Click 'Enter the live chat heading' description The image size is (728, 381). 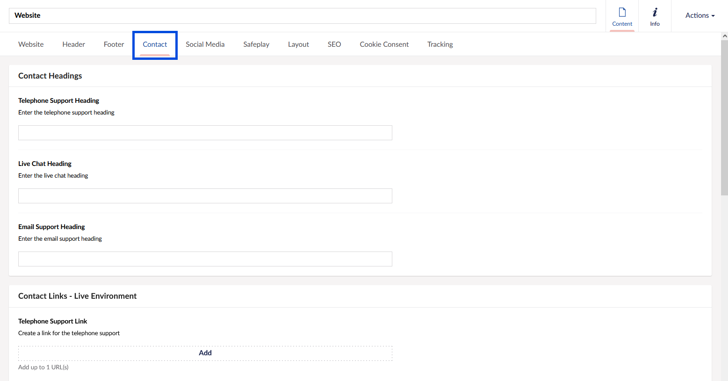(x=53, y=175)
